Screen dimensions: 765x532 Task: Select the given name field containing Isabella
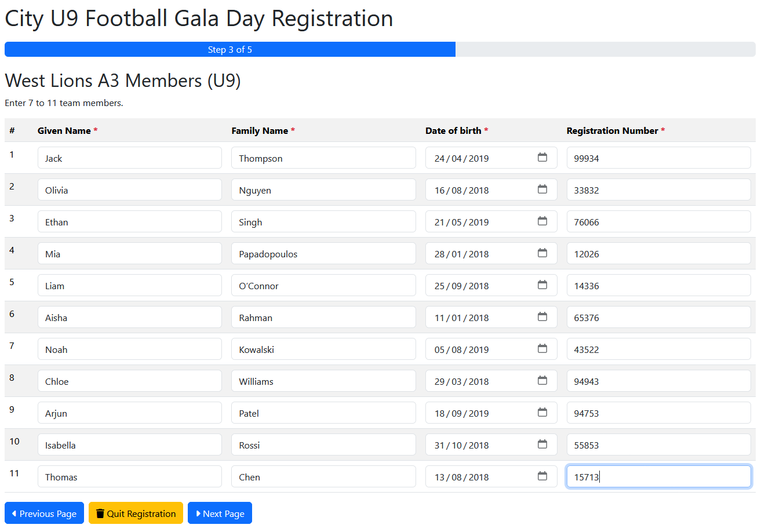[x=129, y=445]
